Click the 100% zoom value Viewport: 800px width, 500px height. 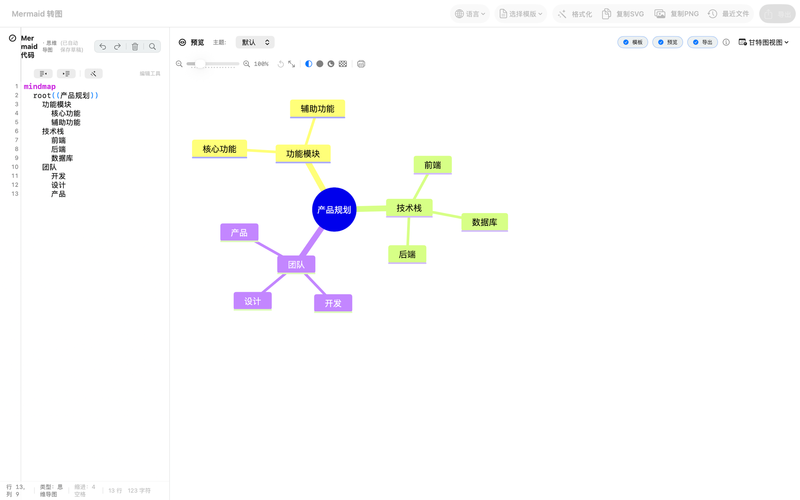pos(261,64)
